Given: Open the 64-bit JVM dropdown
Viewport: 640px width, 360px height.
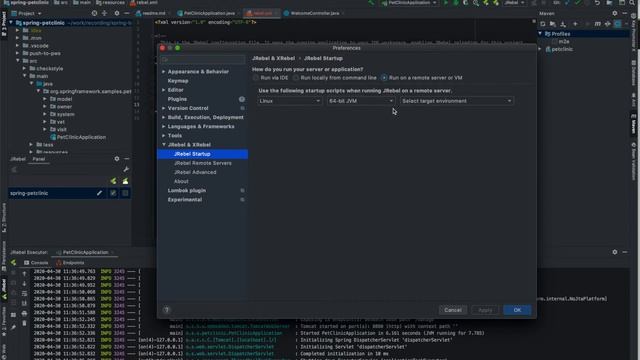Looking at the screenshot, I should [x=360, y=101].
